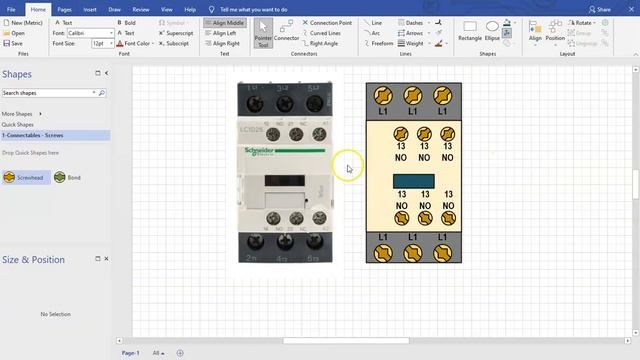Image resolution: width=640 pixels, height=360 pixels.
Task: Pick the Line drawing tool
Action: coord(373,23)
